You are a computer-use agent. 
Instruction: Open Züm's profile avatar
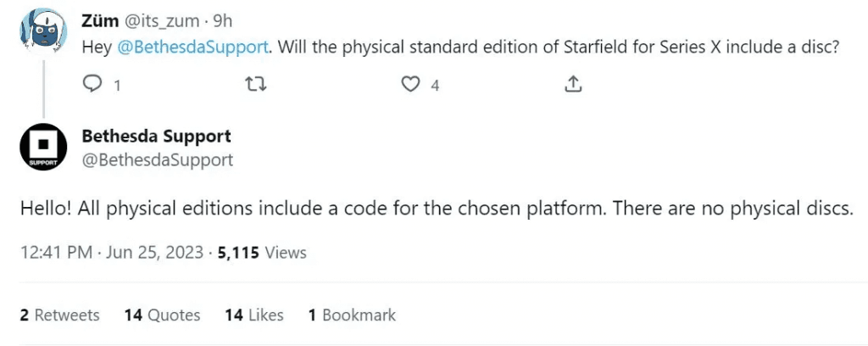tap(38, 30)
